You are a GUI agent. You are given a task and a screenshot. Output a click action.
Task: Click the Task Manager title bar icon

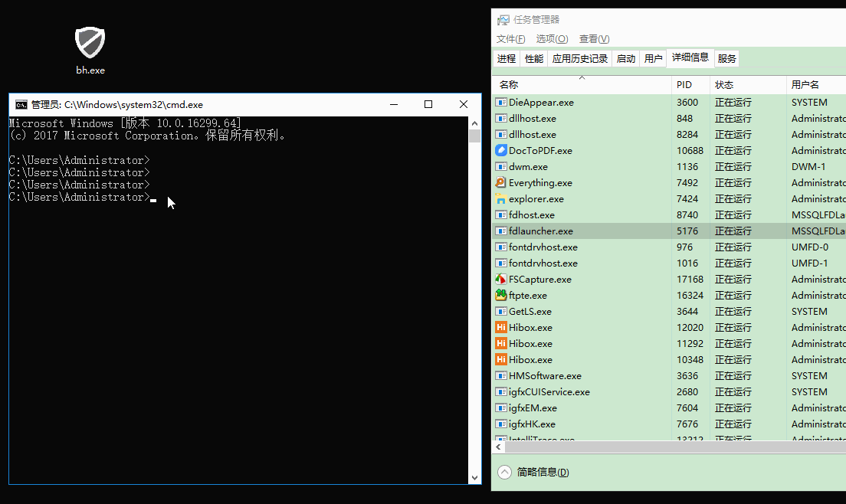point(503,20)
